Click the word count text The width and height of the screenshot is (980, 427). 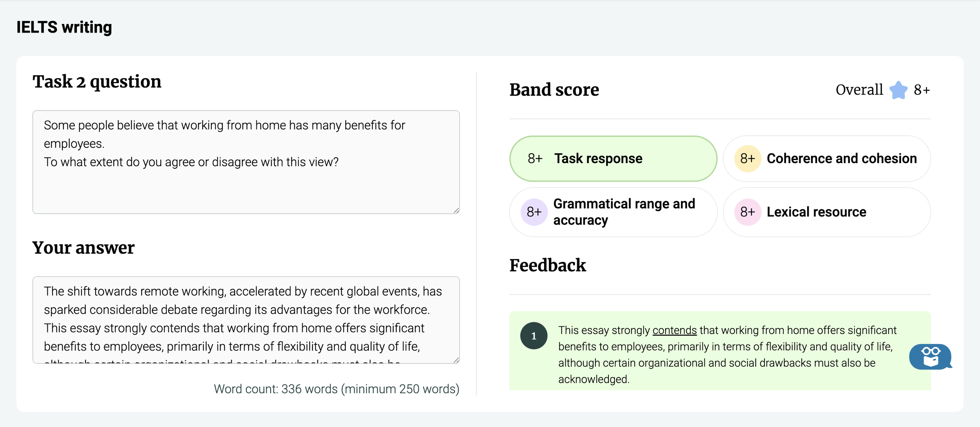pyautogui.click(x=336, y=389)
